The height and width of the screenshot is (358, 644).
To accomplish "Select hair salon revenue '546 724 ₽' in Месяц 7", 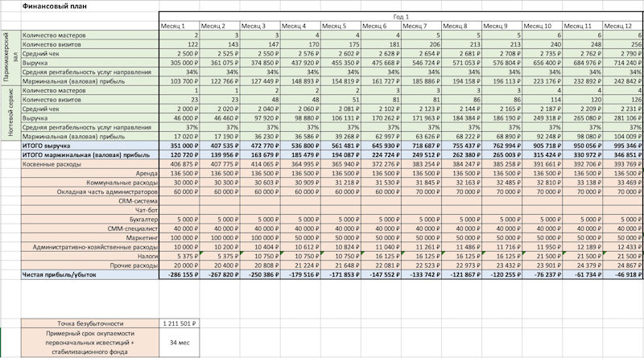I will (421, 63).
